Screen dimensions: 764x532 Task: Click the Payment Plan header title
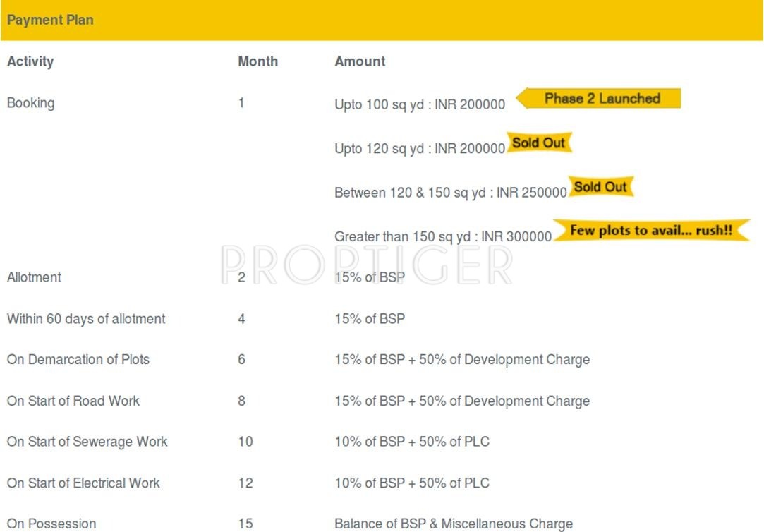point(50,20)
